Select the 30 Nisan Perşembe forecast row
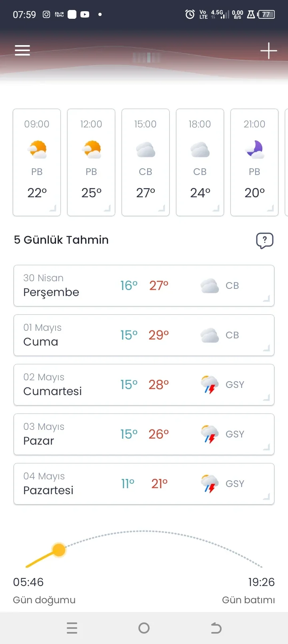 [144, 286]
